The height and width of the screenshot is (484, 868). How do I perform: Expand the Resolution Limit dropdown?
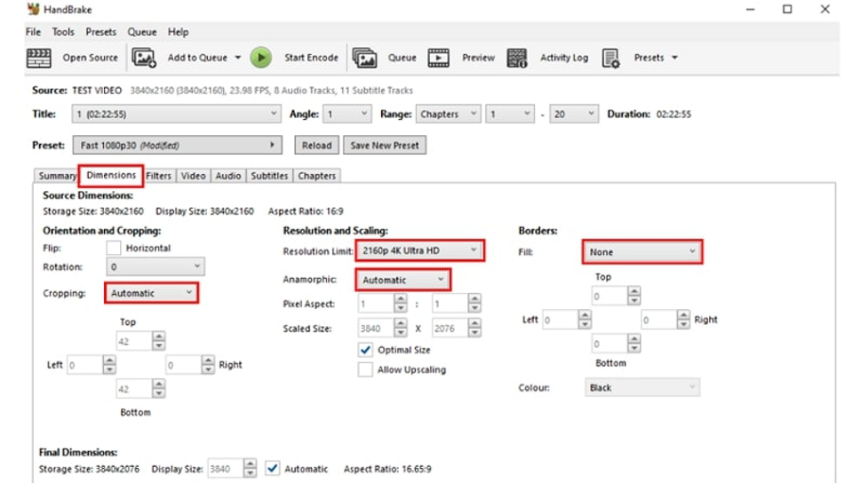point(419,251)
